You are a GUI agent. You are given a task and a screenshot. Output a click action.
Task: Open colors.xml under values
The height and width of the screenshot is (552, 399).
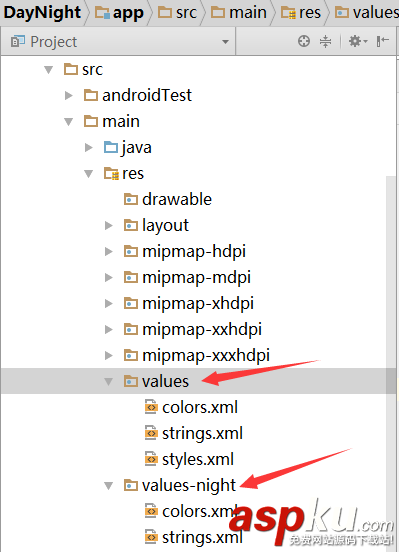pyautogui.click(x=200, y=407)
